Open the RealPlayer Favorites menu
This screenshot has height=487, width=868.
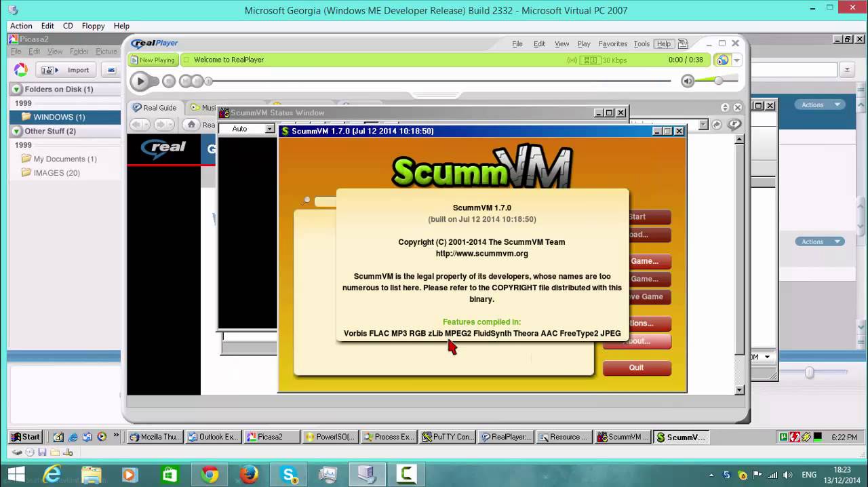[613, 43]
